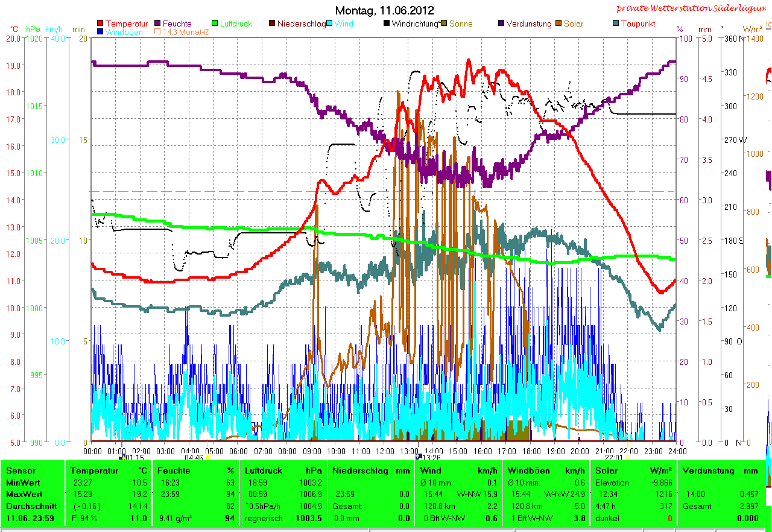
Task: Click the blue Windböen legend square
Action: [x=100, y=32]
